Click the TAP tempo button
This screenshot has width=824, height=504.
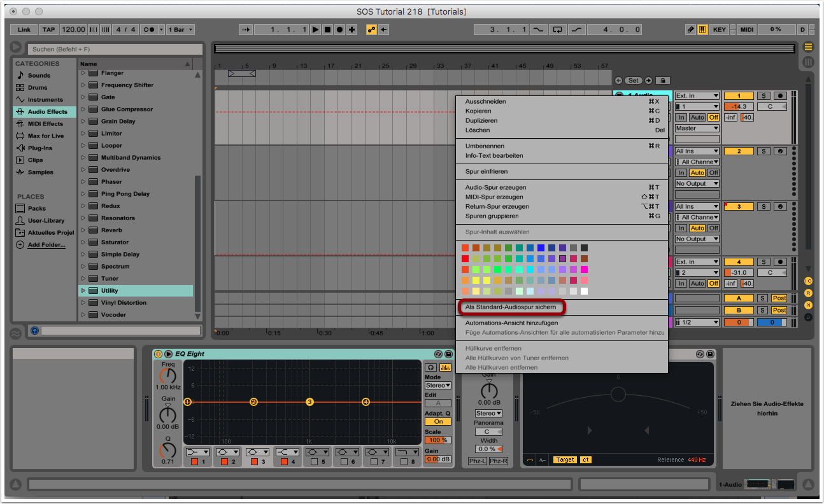click(x=48, y=30)
